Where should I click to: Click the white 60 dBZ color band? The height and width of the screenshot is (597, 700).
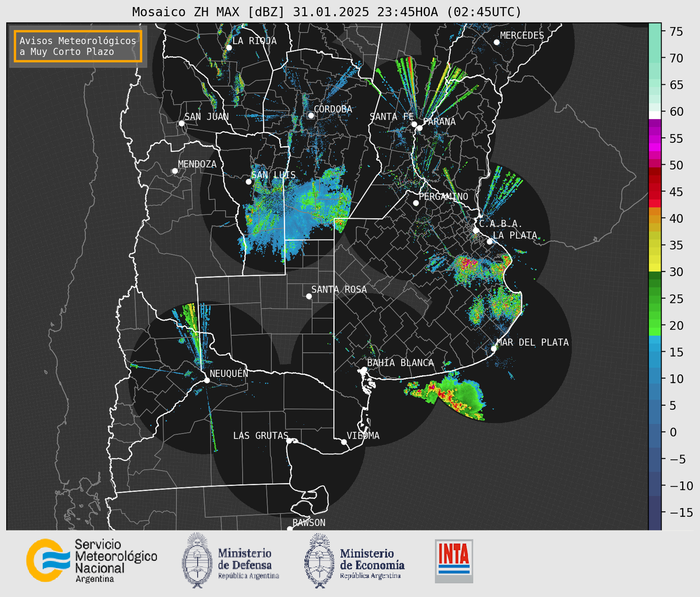[x=655, y=115]
